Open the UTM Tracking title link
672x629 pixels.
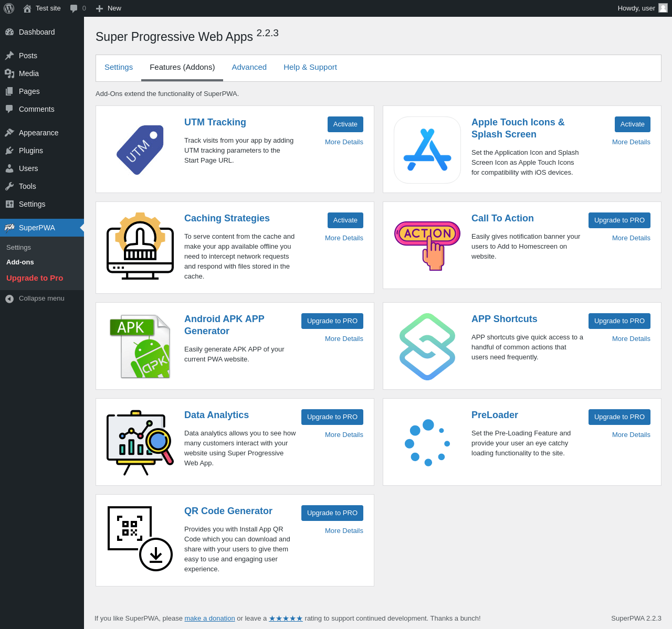(215, 122)
